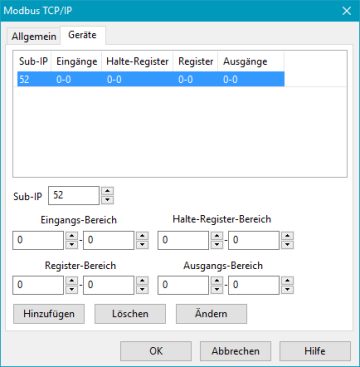360x367 pixels.
Task: Switch to the Allgemein tab
Action: click(x=34, y=36)
